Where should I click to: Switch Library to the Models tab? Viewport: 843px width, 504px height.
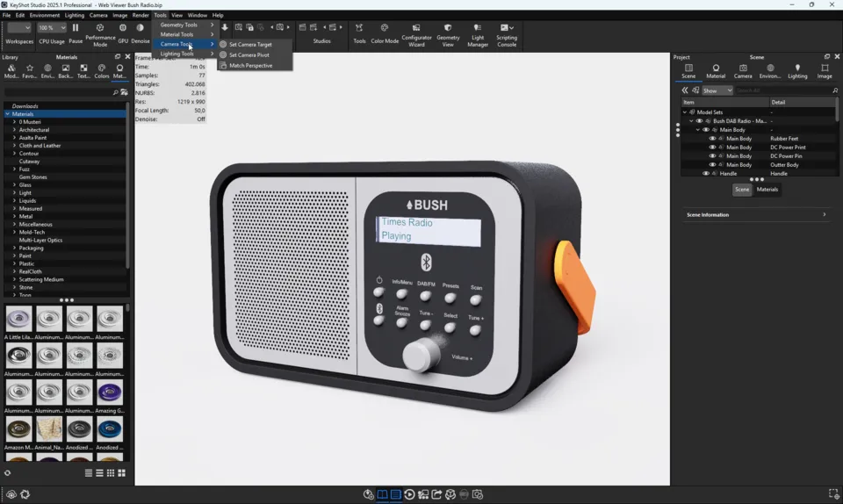(x=11, y=71)
